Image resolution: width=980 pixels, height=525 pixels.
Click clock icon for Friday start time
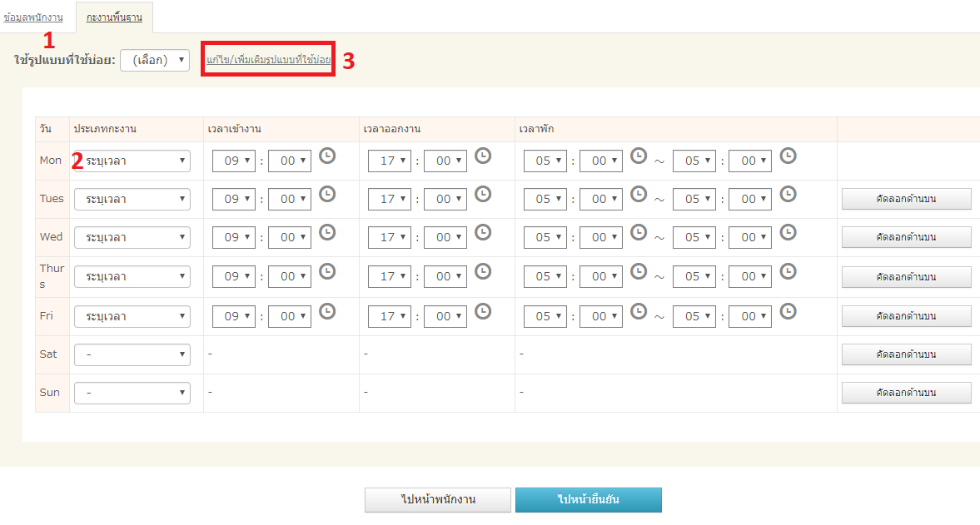click(x=327, y=311)
